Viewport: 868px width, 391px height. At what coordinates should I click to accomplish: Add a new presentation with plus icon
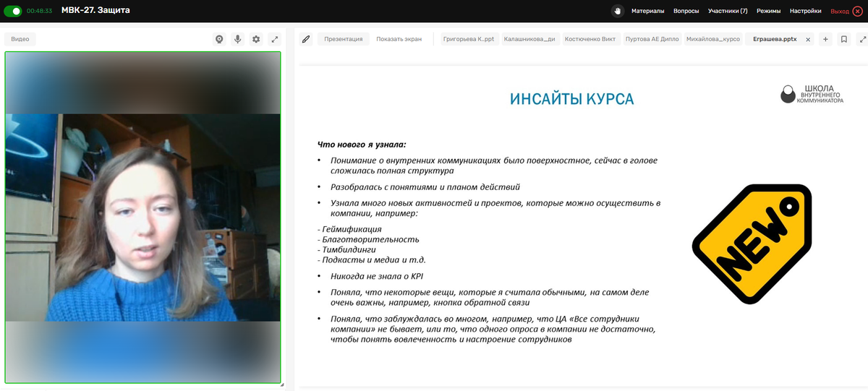[x=825, y=39]
